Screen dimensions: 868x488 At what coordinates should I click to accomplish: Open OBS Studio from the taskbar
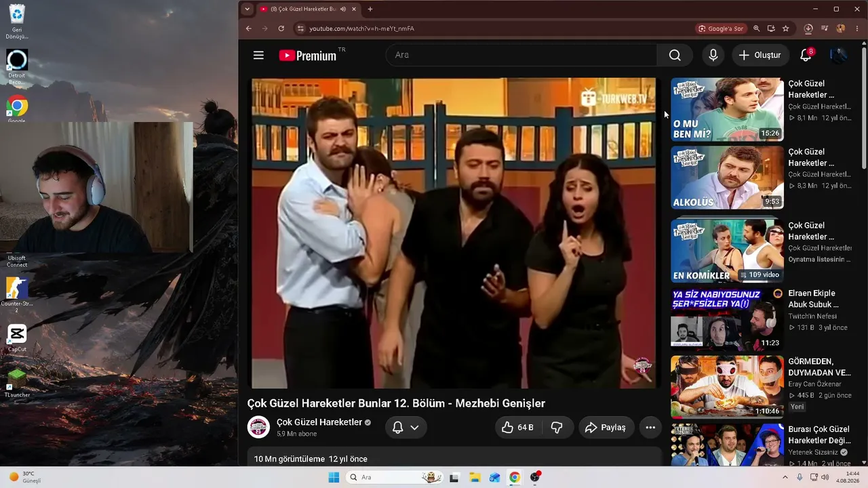pos(535,477)
